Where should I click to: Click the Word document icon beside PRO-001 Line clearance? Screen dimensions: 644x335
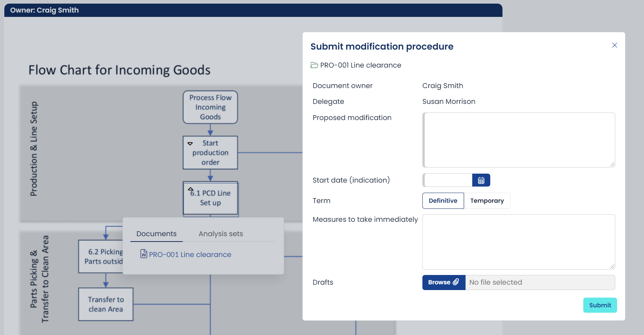click(x=143, y=254)
